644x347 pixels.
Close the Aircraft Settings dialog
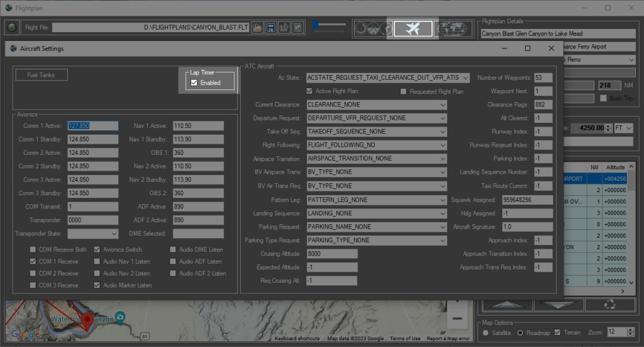click(x=551, y=48)
